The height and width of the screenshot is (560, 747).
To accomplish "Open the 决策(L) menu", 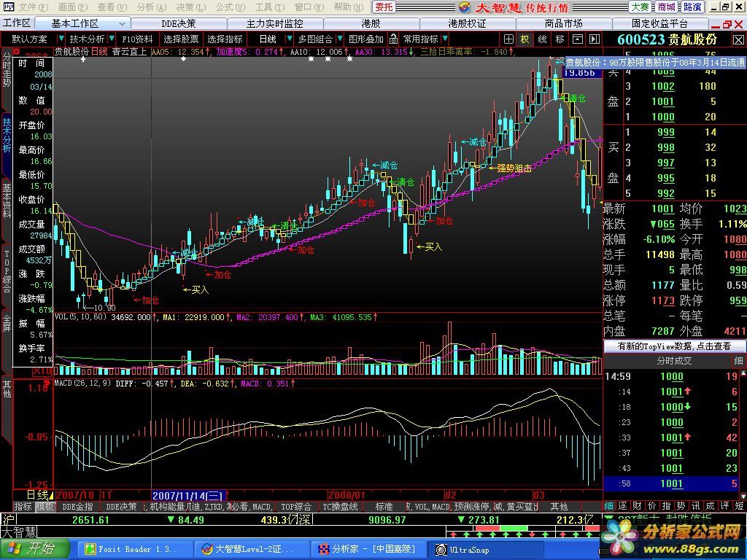I will click(x=190, y=7).
